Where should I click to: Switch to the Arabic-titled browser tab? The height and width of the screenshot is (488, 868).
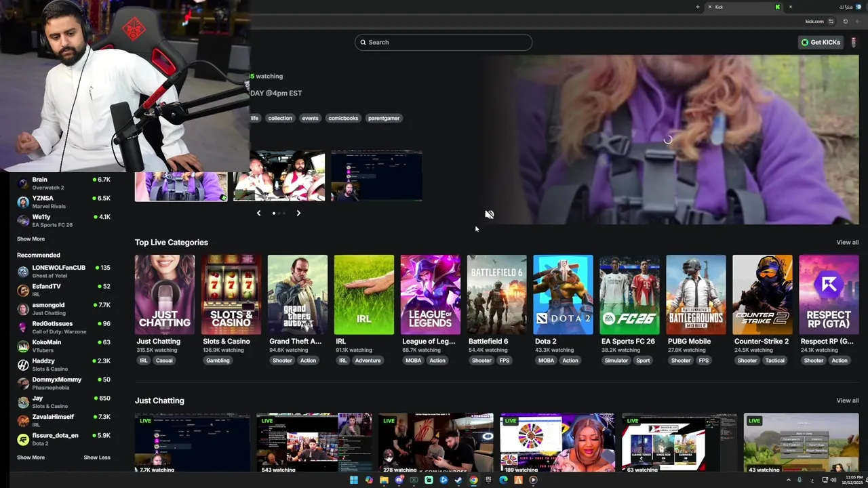pos(825,7)
